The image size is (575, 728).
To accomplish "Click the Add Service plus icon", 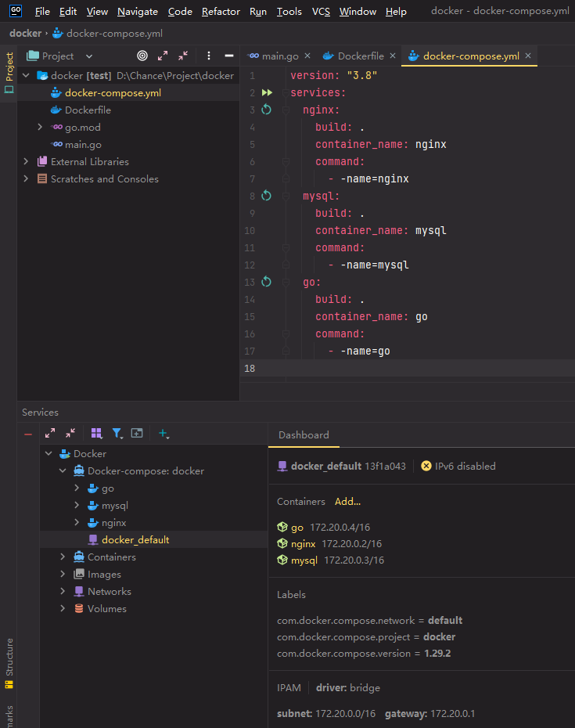I will (x=164, y=433).
